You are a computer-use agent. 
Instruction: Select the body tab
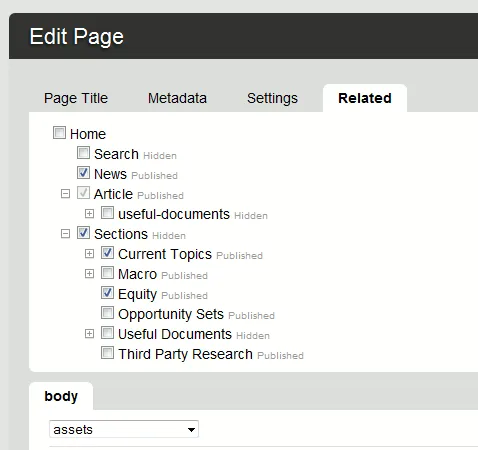pos(61,396)
